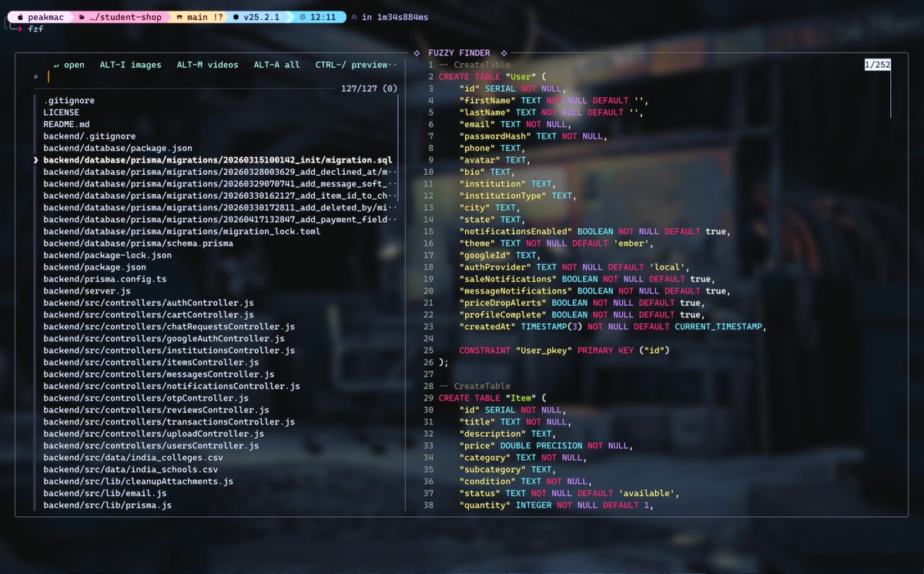
Task: Click the 'open' enter key hint
Action: tap(69, 65)
